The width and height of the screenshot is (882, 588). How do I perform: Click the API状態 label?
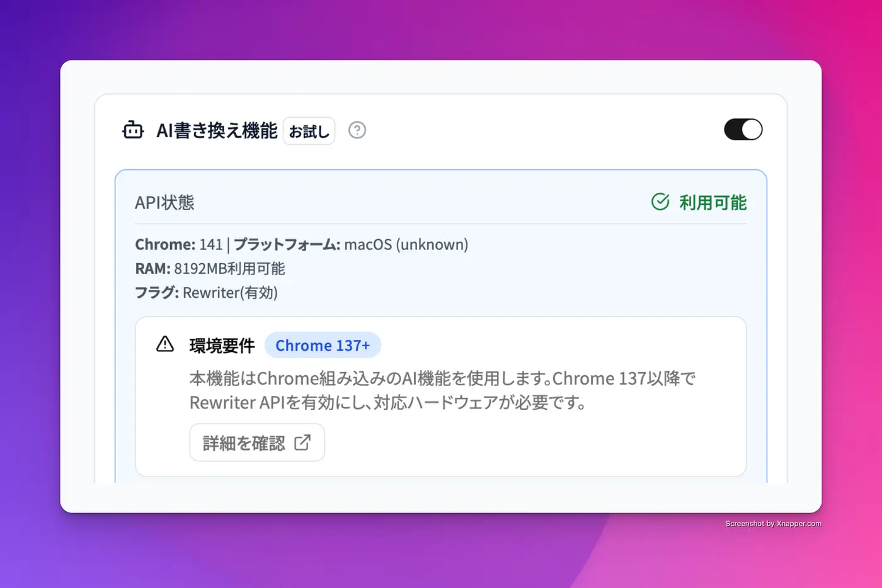(164, 202)
